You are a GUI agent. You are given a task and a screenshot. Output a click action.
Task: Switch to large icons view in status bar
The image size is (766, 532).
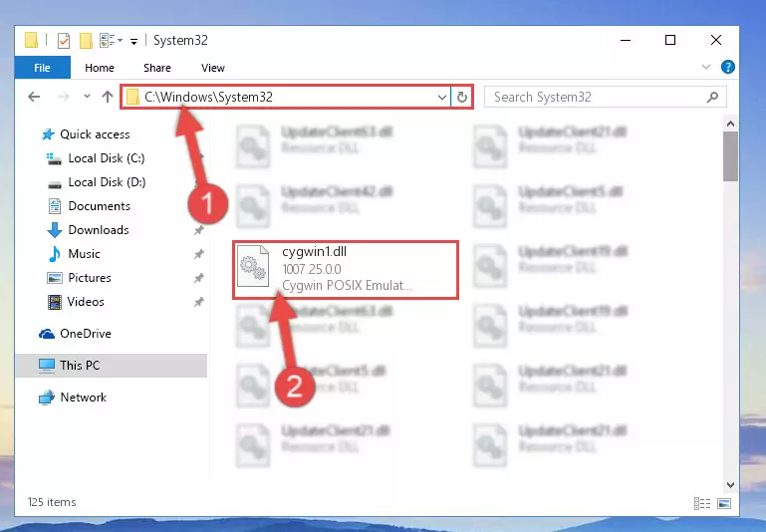724,503
